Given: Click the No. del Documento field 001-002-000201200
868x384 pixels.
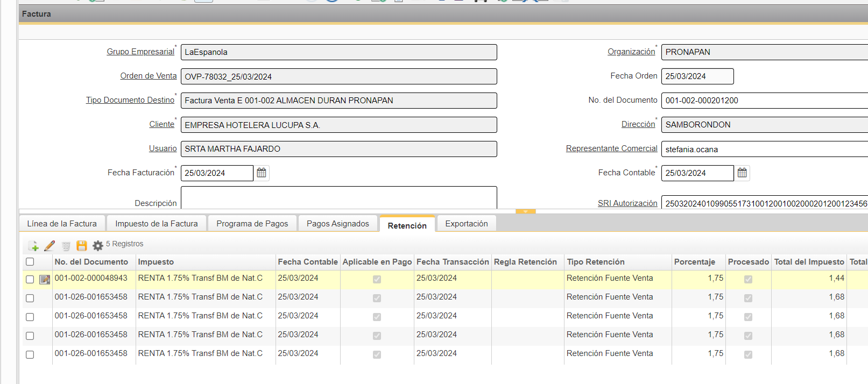Looking at the screenshot, I should [x=764, y=101].
